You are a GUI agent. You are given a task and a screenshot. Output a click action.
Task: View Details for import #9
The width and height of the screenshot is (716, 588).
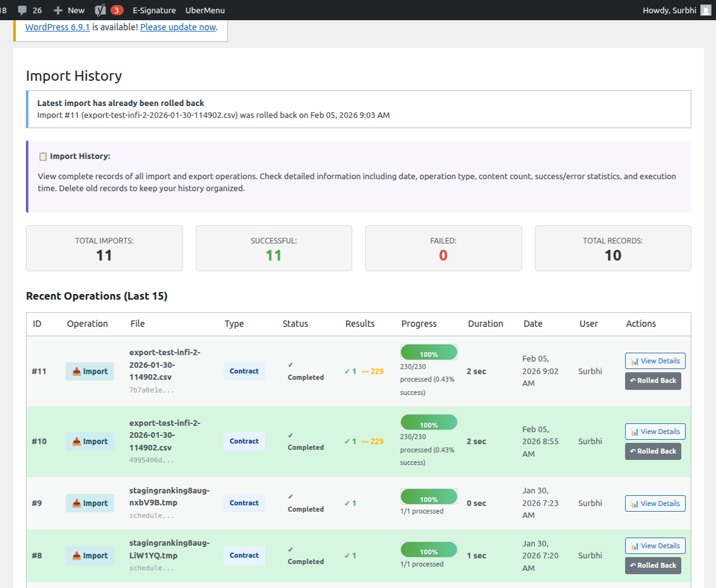coord(655,503)
